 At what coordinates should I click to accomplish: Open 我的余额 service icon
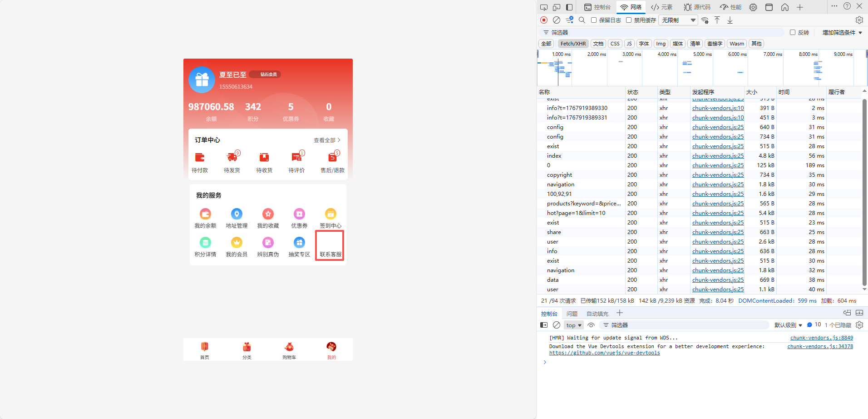point(206,219)
